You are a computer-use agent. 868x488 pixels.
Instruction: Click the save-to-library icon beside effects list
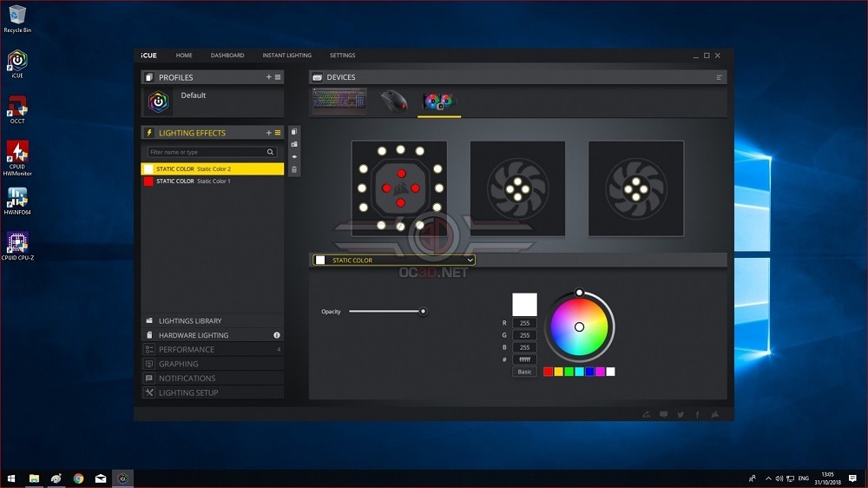[294, 144]
